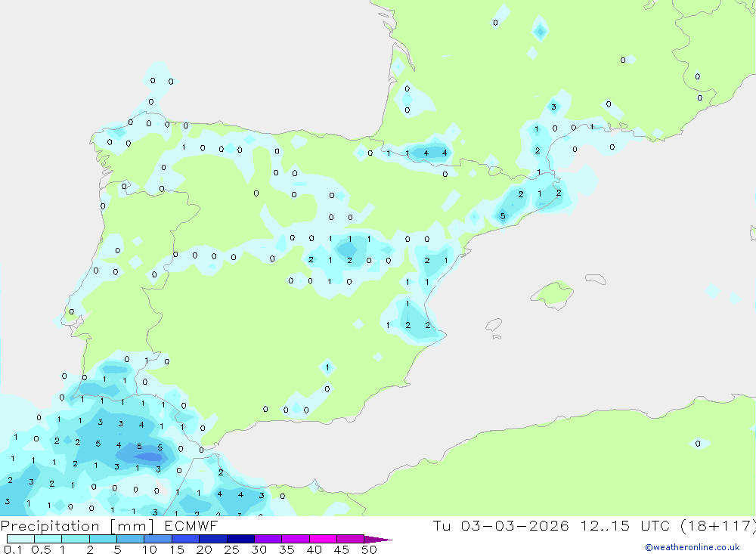This screenshot has height=554, width=756.
Task: Click the 45 to 50 mm legend swatch
Action: pos(351,539)
